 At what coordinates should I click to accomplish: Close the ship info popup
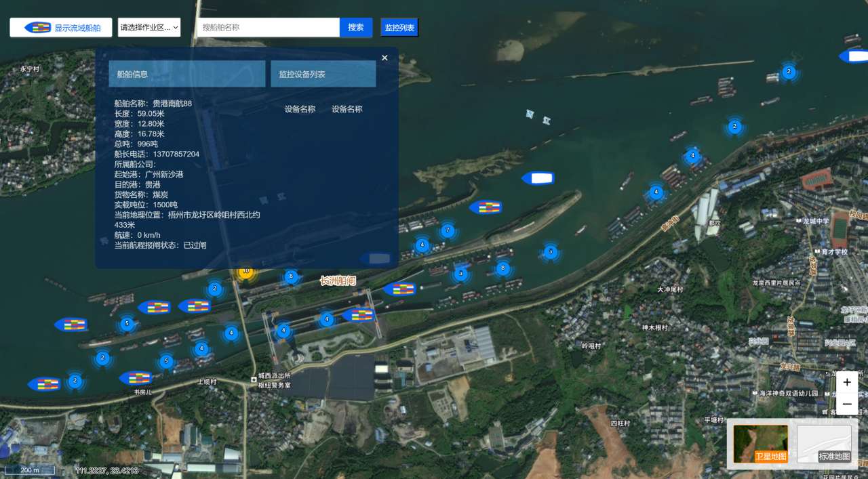point(384,58)
